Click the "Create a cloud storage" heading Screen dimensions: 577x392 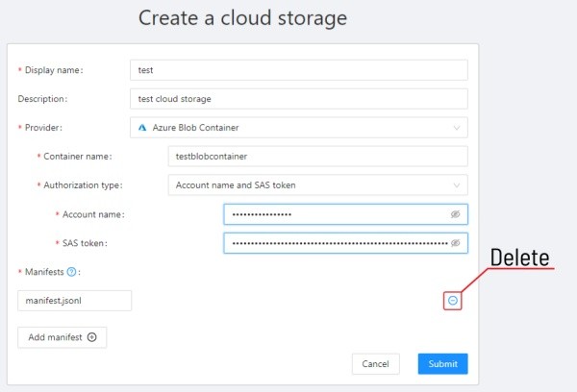[242, 18]
